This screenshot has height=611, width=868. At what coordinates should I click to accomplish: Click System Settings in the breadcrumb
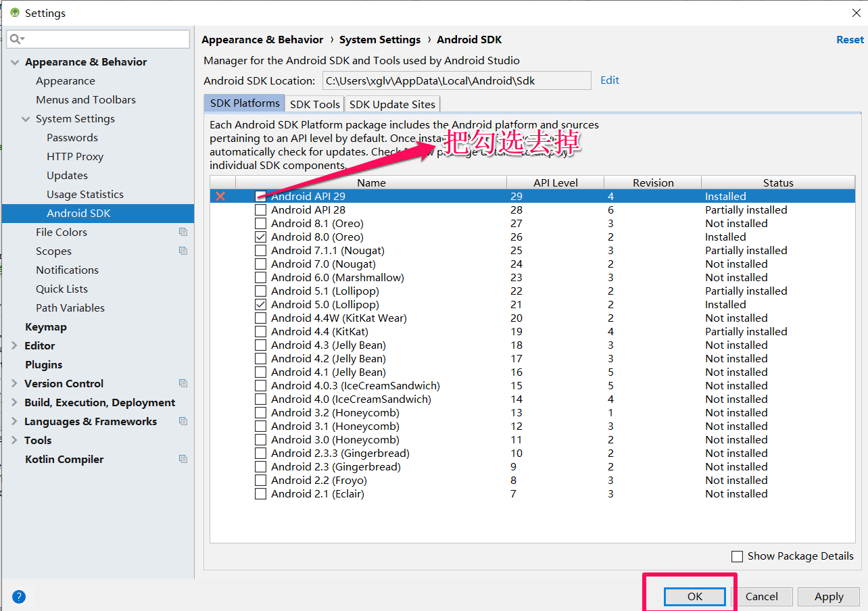tap(380, 40)
